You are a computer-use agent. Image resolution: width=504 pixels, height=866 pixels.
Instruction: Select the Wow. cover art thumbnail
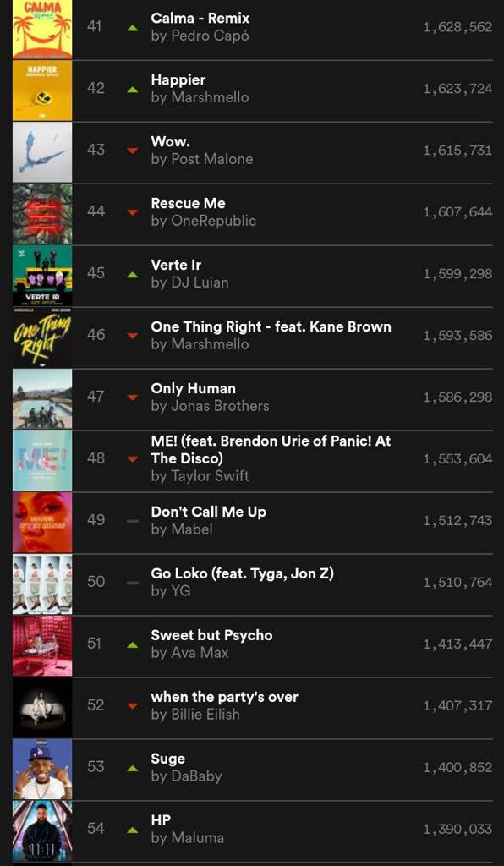42,152
